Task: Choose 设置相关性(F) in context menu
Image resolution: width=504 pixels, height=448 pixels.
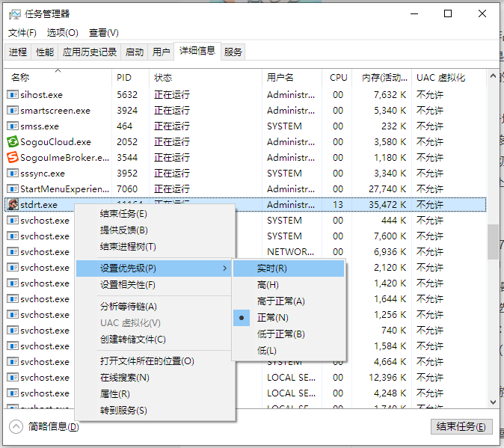Action: pos(153,285)
